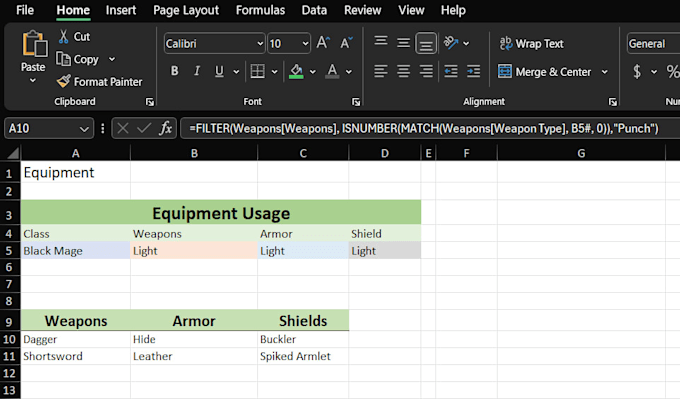The height and width of the screenshot is (399, 680).
Task: Click the Wrap Text button
Action: [x=531, y=43]
